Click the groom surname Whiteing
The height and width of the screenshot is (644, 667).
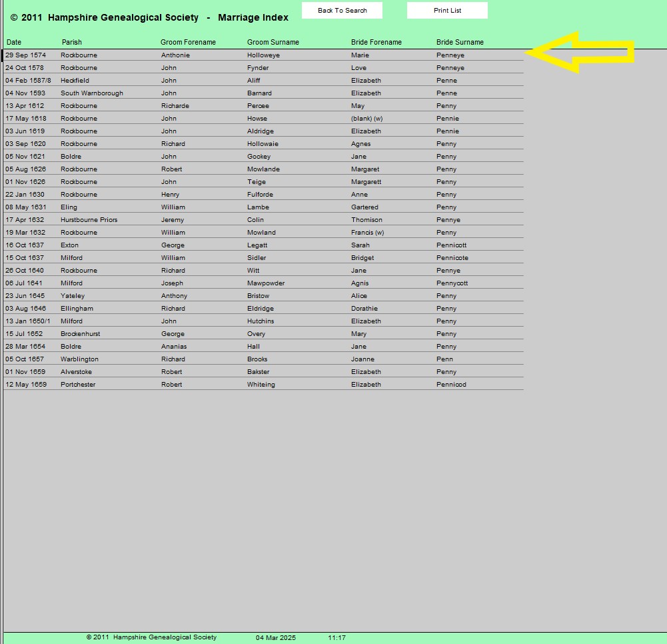[x=261, y=385]
